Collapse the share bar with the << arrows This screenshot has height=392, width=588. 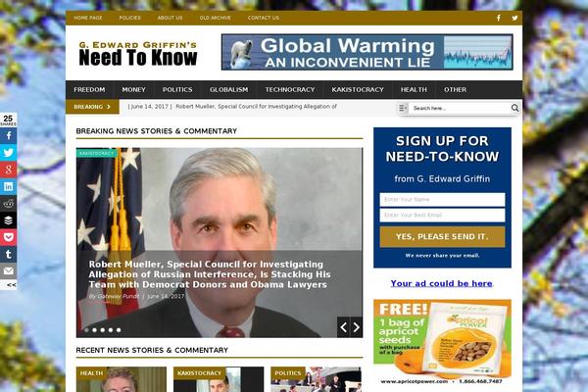(11, 285)
